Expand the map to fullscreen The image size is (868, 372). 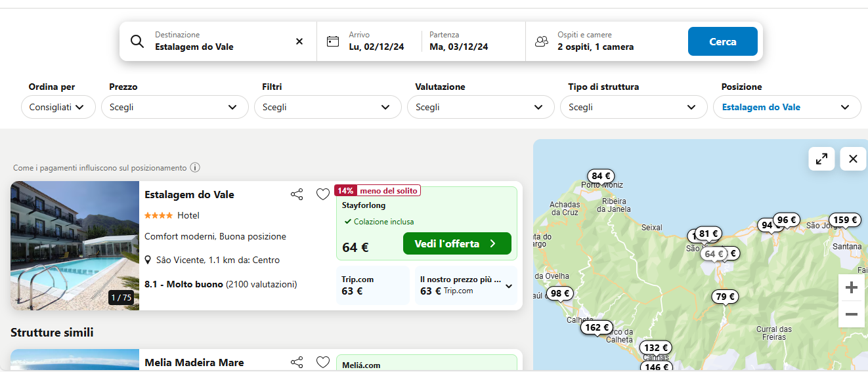tap(821, 159)
